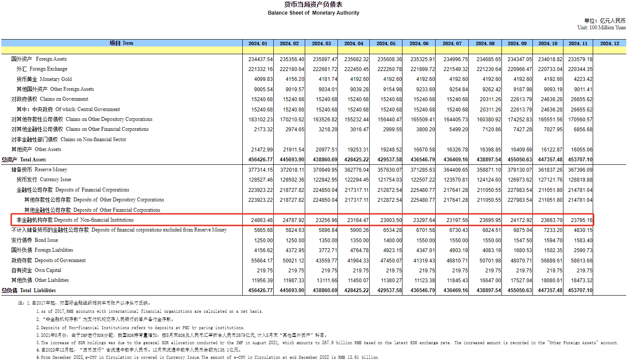Click Other Depository Corporations claims value 183102.23
Screen dimensions: 628x364
pos(260,120)
